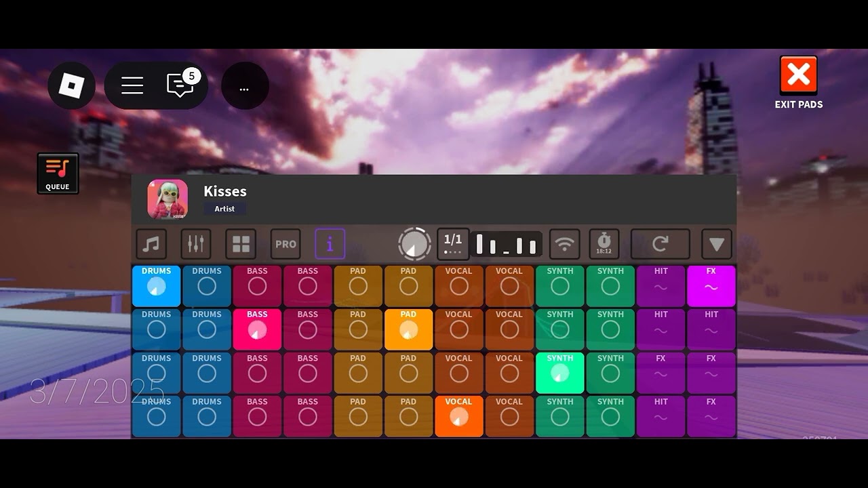
Task: Open the song QUEUE
Action: pos(58,174)
